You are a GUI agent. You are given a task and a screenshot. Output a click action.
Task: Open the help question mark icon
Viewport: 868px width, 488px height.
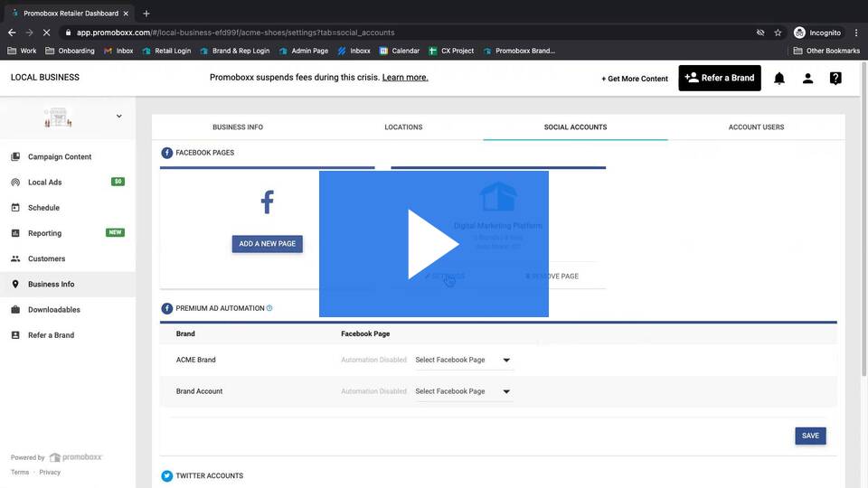835,79
